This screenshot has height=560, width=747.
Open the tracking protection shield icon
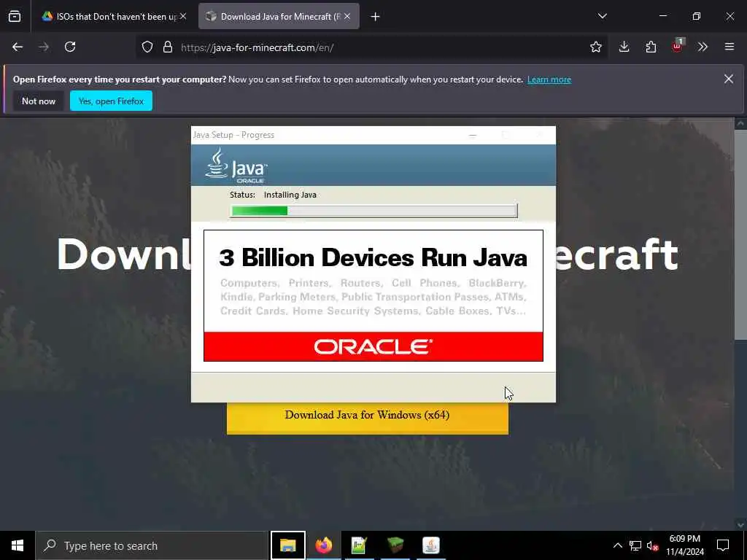(x=147, y=47)
